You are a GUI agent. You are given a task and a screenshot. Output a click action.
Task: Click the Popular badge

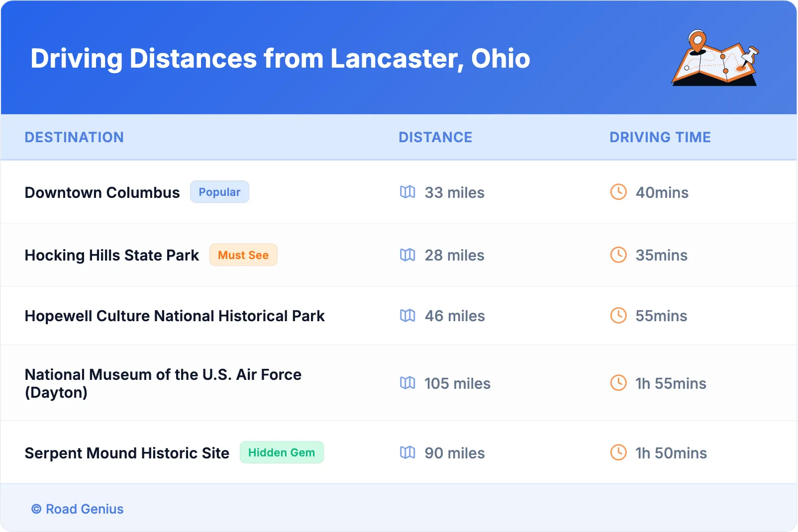(219, 192)
